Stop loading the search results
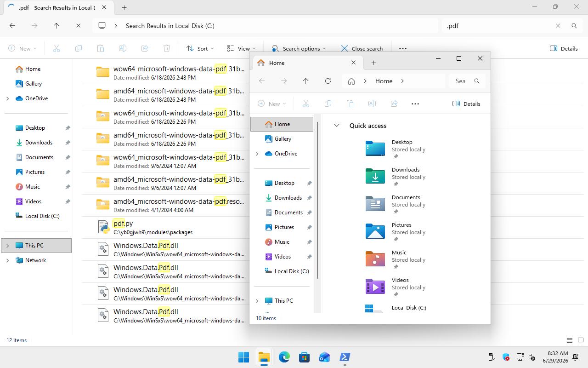Screen dimensions: 588x368 click(x=79, y=26)
